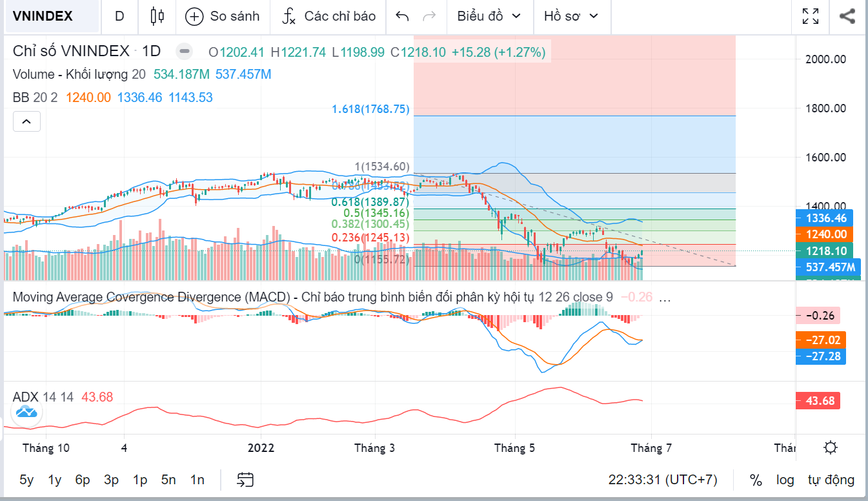The width and height of the screenshot is (868, 501).
Task: Click the 1800.00 price scale label
Action: pos(825,108)
